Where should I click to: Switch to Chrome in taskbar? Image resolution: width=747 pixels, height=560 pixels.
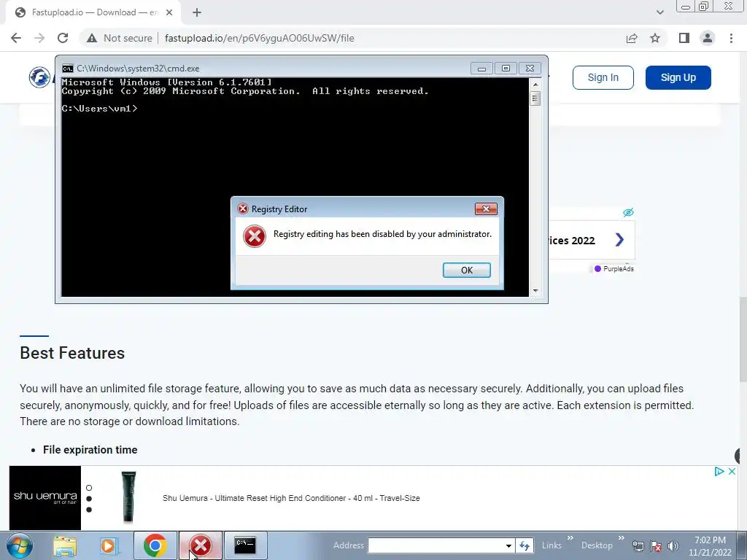coord(155,545)
